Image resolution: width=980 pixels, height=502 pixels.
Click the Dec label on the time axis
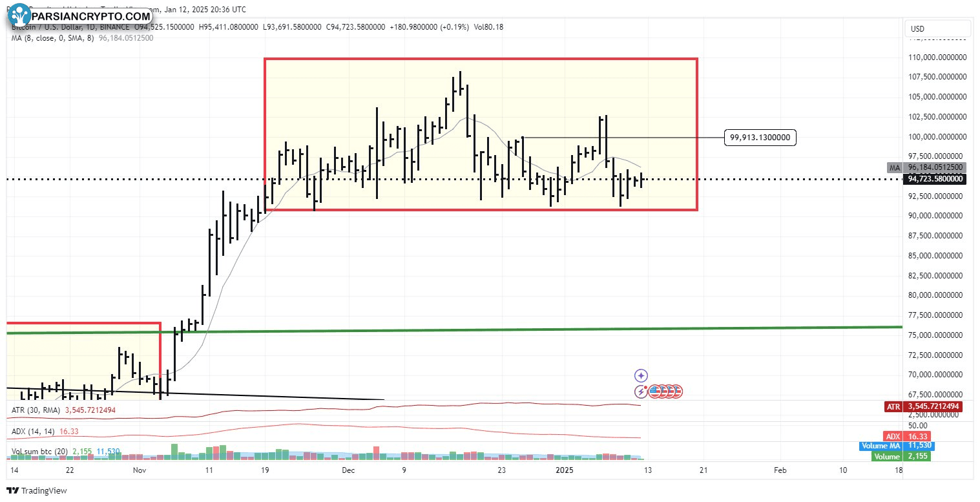(x=348, y=470)
